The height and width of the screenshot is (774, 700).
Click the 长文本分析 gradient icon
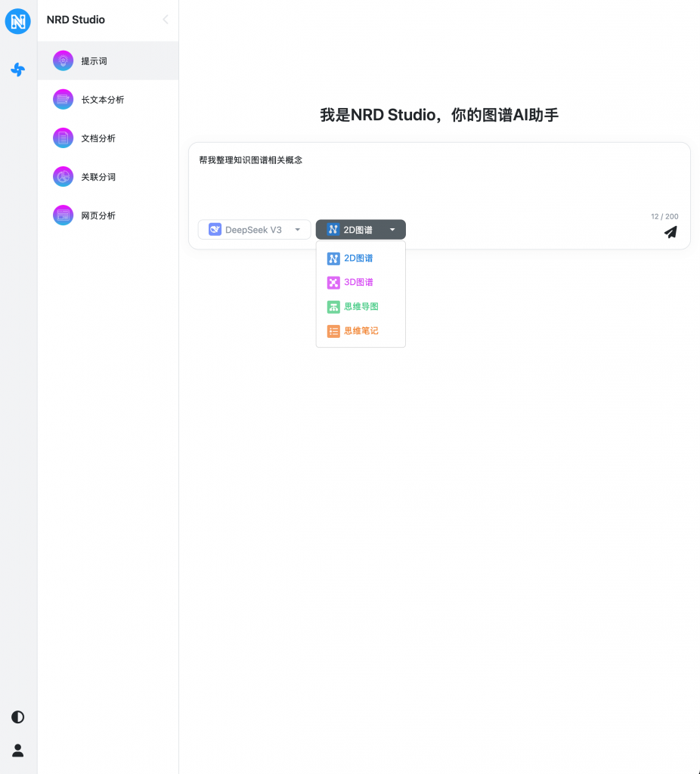63,100
